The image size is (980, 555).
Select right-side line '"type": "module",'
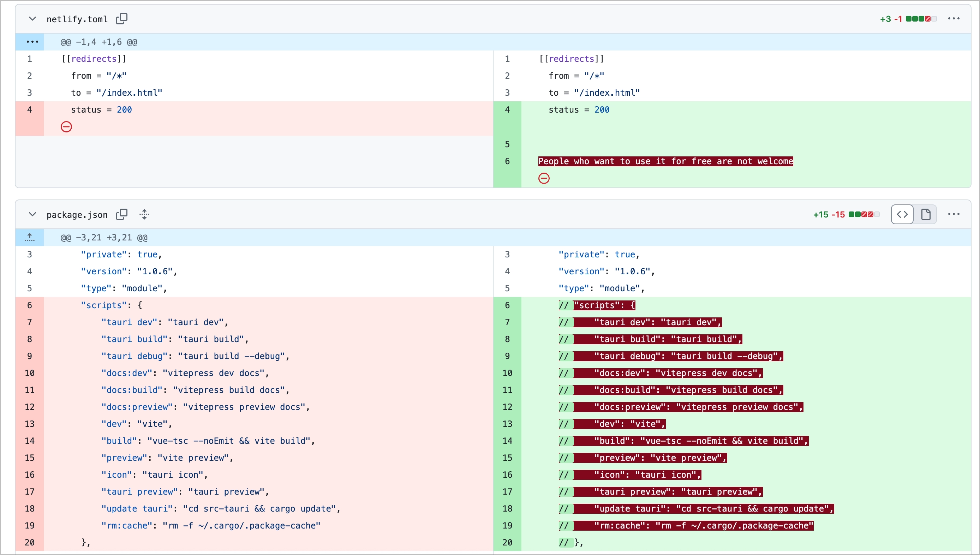[x=602, y=288]
